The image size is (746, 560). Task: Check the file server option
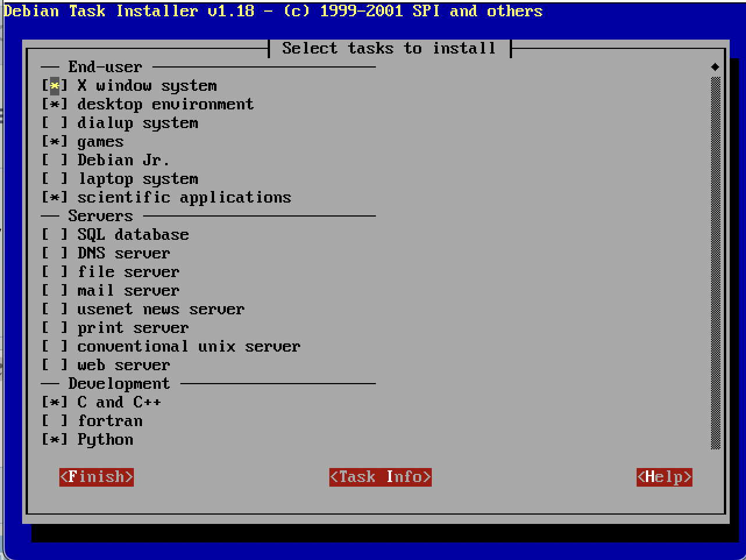click(55, 272)
